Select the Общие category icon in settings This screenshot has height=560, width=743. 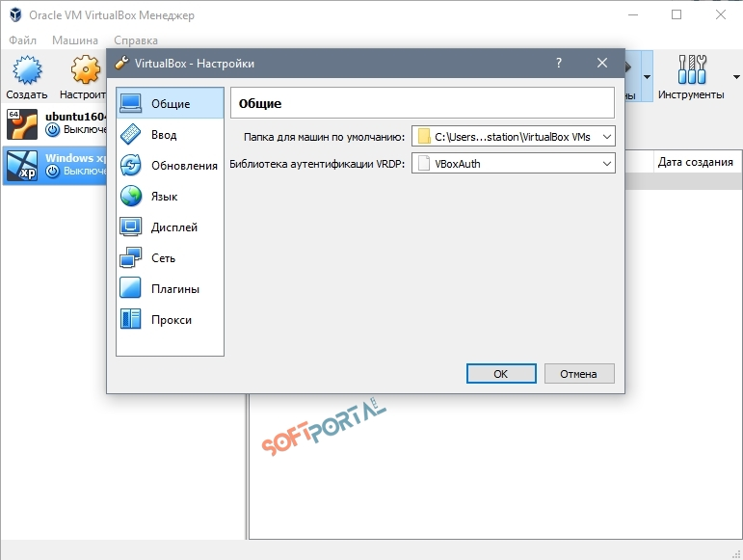(130, 103)
